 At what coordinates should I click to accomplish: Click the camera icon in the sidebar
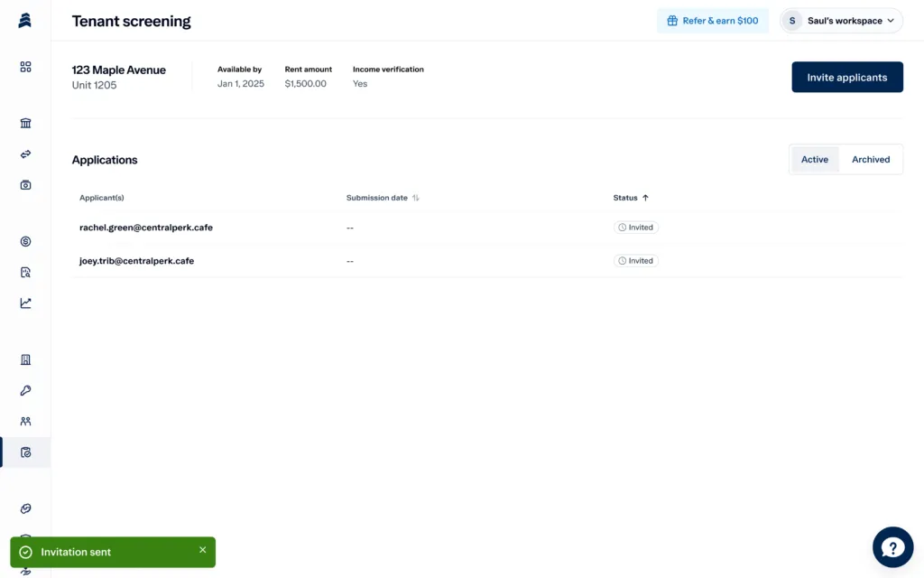click(24, 183)
